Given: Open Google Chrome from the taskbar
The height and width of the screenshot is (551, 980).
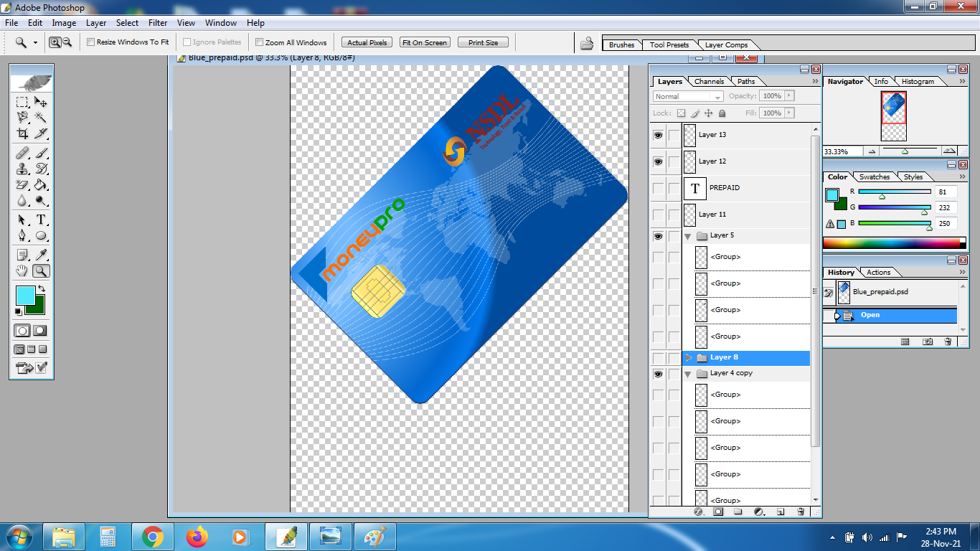Looking at the screenshot, I should 152,537.
